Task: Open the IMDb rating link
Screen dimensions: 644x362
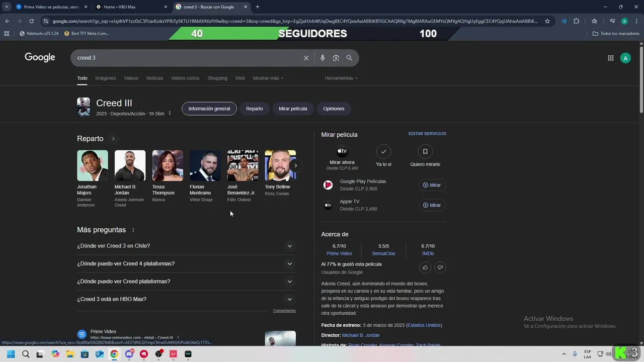Action: click(428, 253)
